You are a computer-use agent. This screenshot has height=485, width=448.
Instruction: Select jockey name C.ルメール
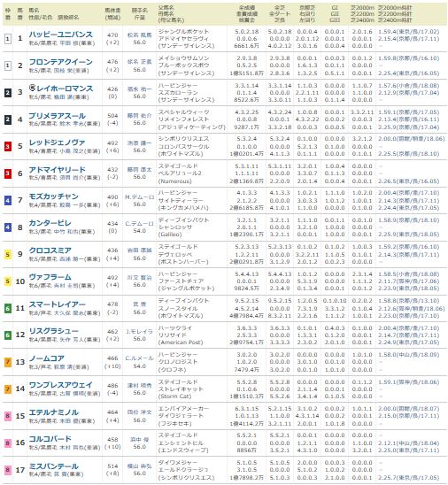140,358
